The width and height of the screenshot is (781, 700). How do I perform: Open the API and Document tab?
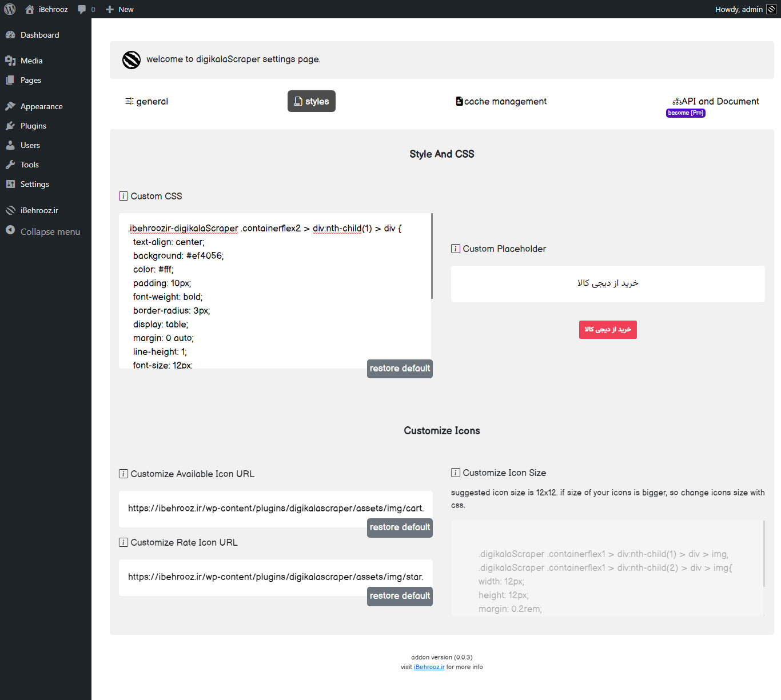[x=716, y=101]
